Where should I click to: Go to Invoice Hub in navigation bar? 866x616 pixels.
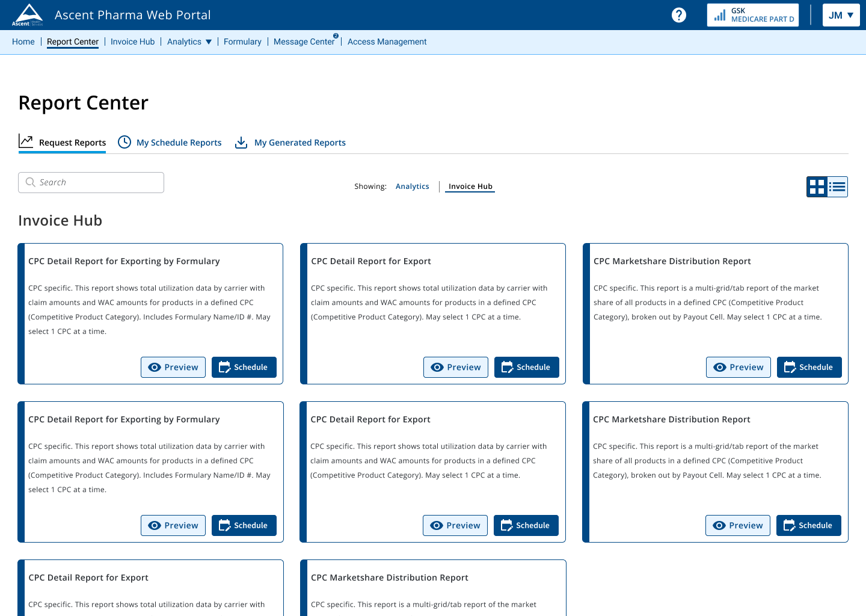[x=132, y=42]
